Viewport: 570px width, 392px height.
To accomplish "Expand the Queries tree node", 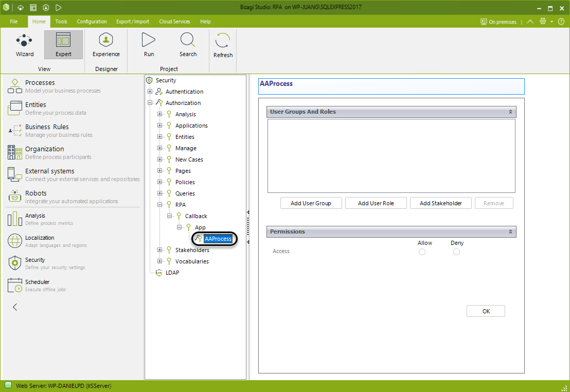I will pyautogui.click(x=159, y=193).
